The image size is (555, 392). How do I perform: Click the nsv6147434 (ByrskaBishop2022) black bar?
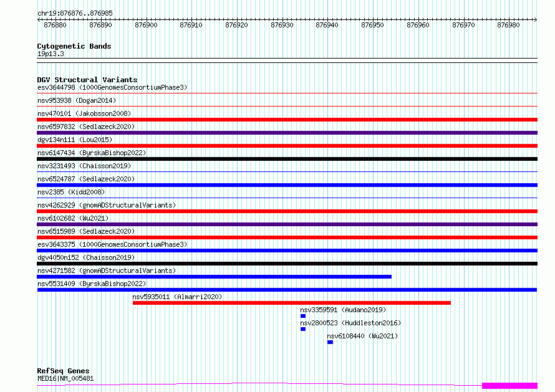287,159
